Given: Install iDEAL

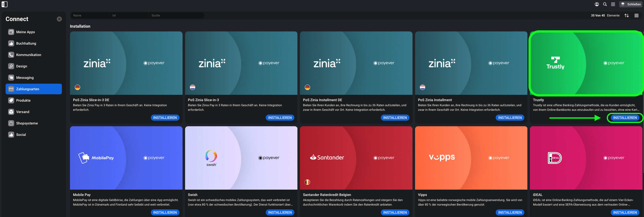Looking at the screenshot, I should pos(625,212).
